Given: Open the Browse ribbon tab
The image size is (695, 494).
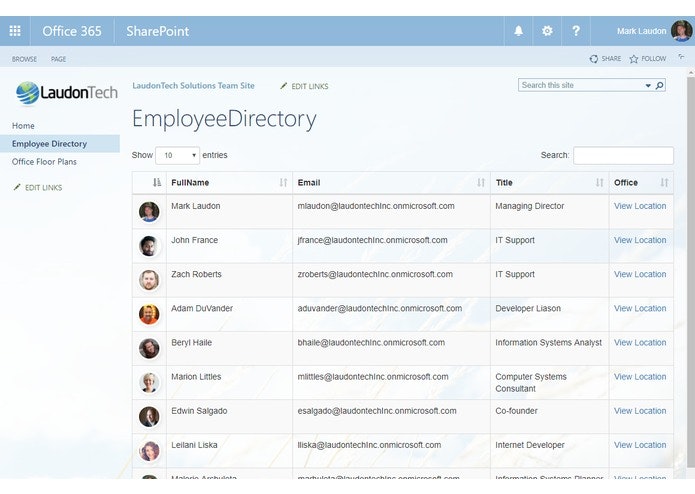Looking at the screenshot, I should coord(24,59).
